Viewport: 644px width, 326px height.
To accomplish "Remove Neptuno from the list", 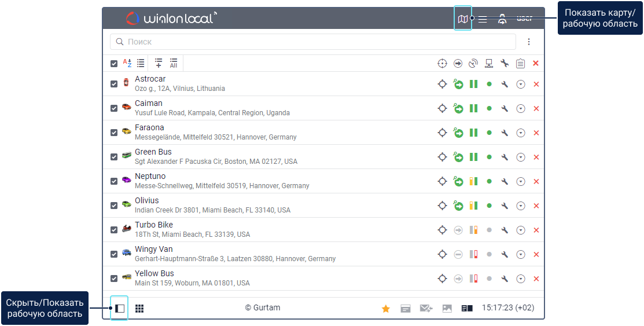I will point(536,181).
